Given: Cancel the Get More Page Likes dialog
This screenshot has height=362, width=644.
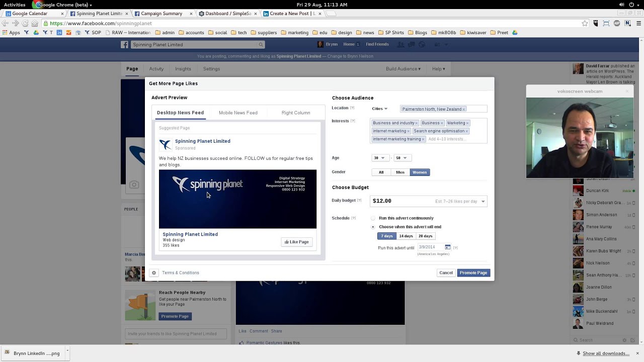Looking at the screenshot, I should [x=446, y=273].
